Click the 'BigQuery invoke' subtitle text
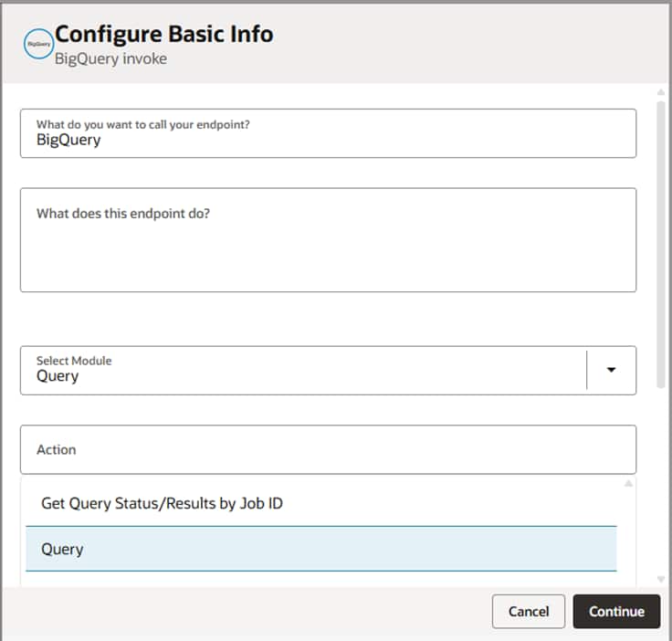The height and width of the screenshot is (641, 672). coord(110,58)
